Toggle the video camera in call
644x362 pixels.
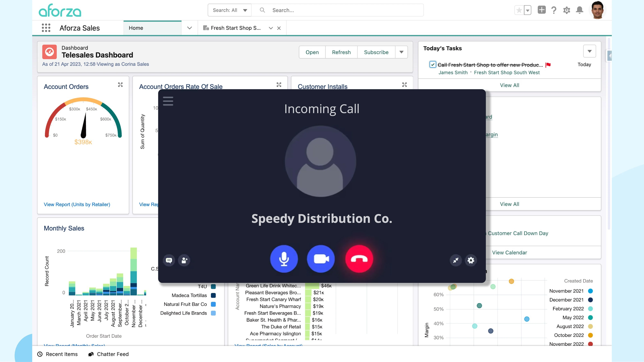tap(321, 259)
